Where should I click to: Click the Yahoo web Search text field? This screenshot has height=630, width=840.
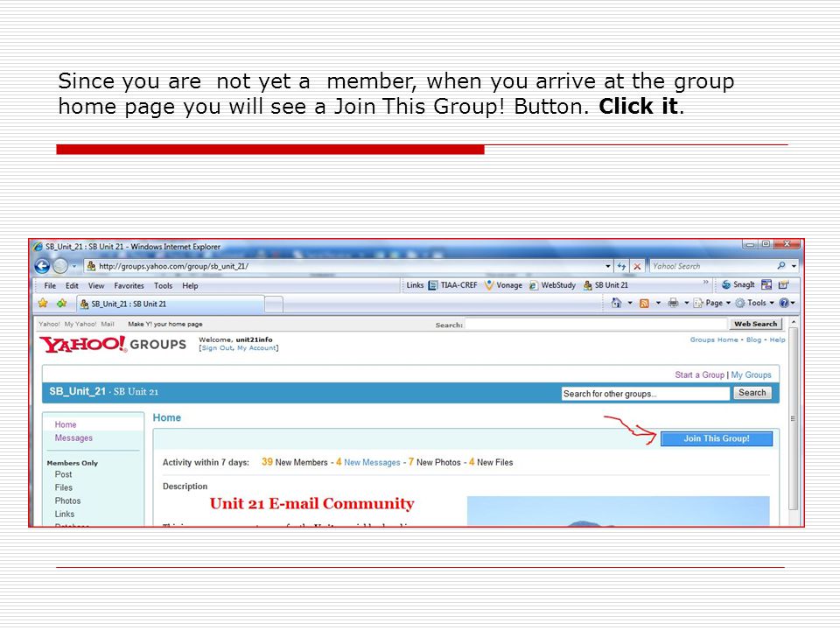click(596, 324)
